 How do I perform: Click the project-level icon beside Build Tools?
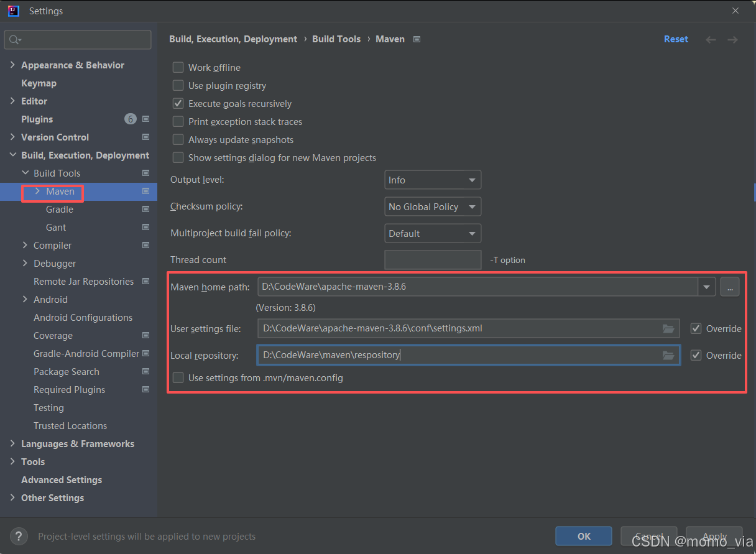click(146, 173)
